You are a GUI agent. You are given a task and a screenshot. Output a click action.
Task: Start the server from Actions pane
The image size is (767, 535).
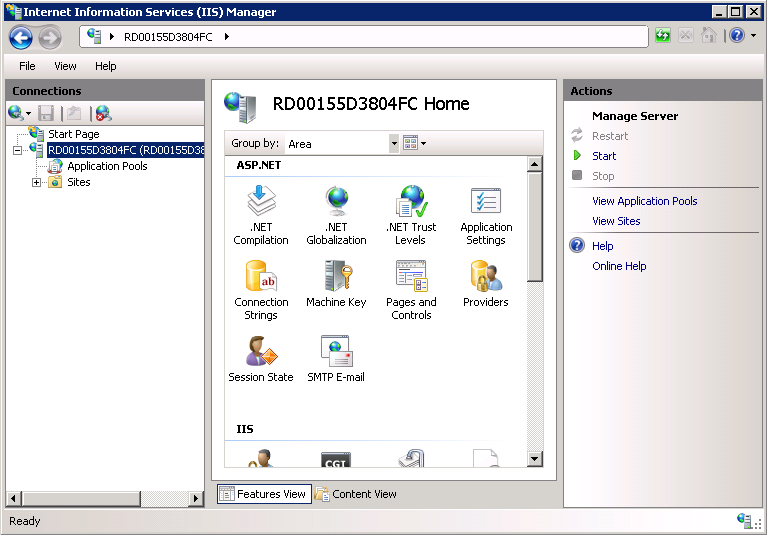click(604, 156)
